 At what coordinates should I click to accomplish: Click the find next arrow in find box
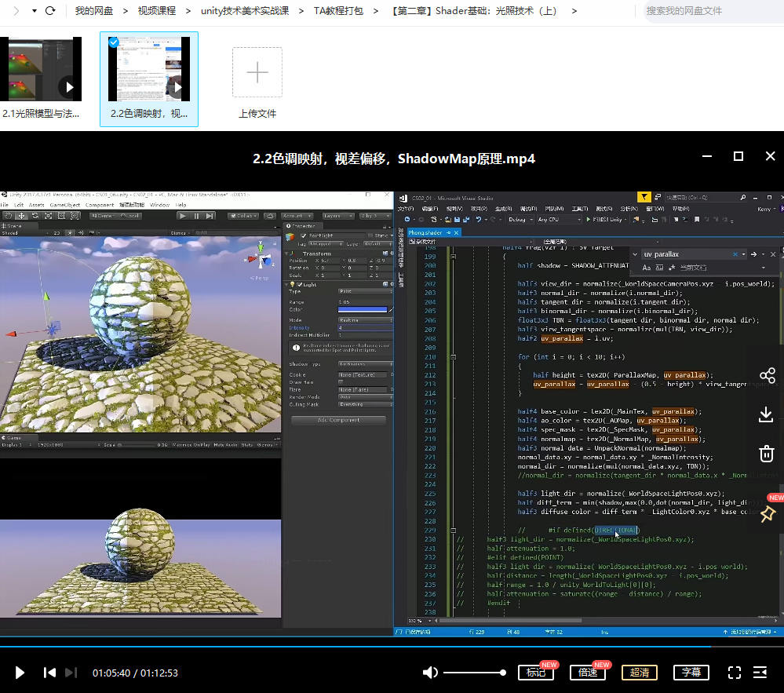point(753,254)
